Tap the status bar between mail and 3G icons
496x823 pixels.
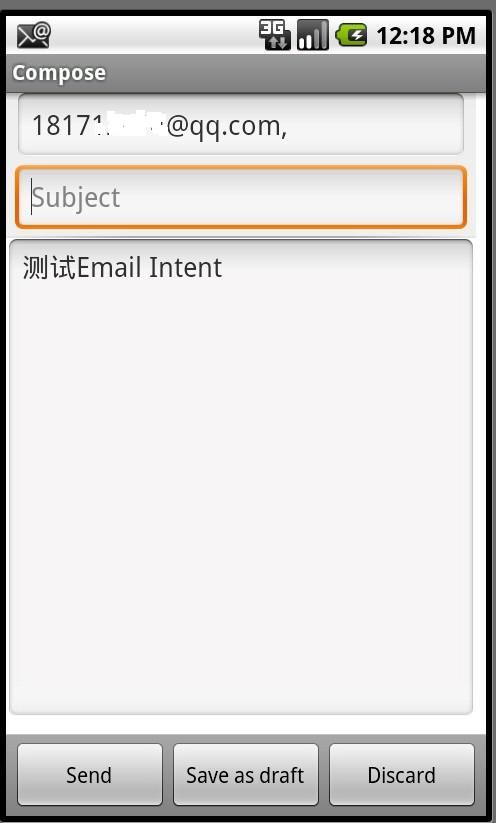point(155,36)
